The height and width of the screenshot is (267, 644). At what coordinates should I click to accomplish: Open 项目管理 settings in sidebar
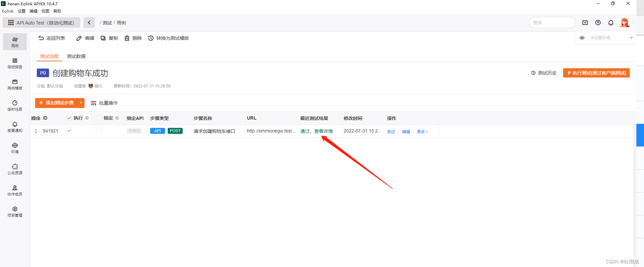point(15,212)
